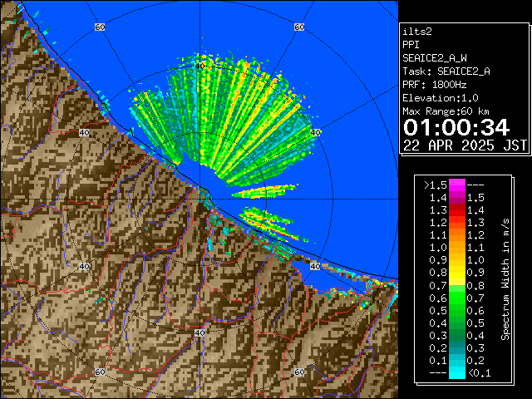Click the "Spectrum Width in m/s" legend title
Image resolution: width=532 pixels, height=399 pixels.
[505, 279]
